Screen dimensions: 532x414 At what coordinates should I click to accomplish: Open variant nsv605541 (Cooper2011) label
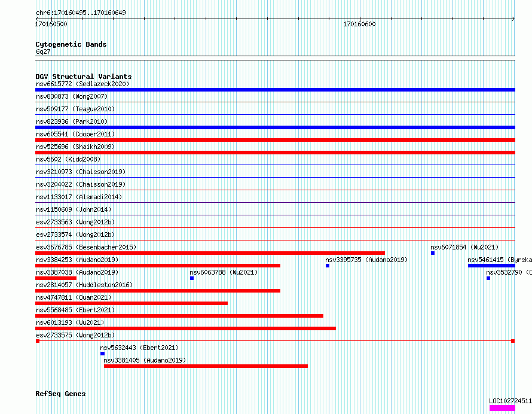pos(75,134)
